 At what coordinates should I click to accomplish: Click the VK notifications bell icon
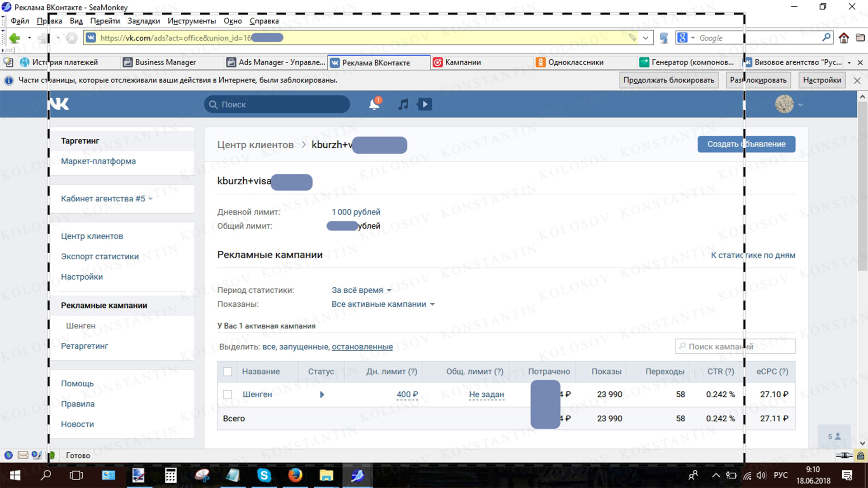[374, 104]
